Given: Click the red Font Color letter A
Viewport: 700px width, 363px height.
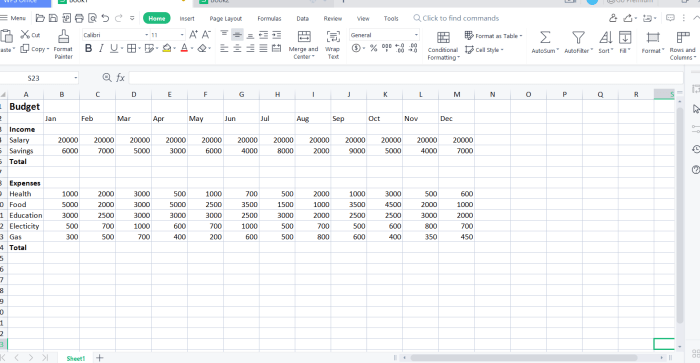Looking at the screenshot, I should (x=184, y=48).
